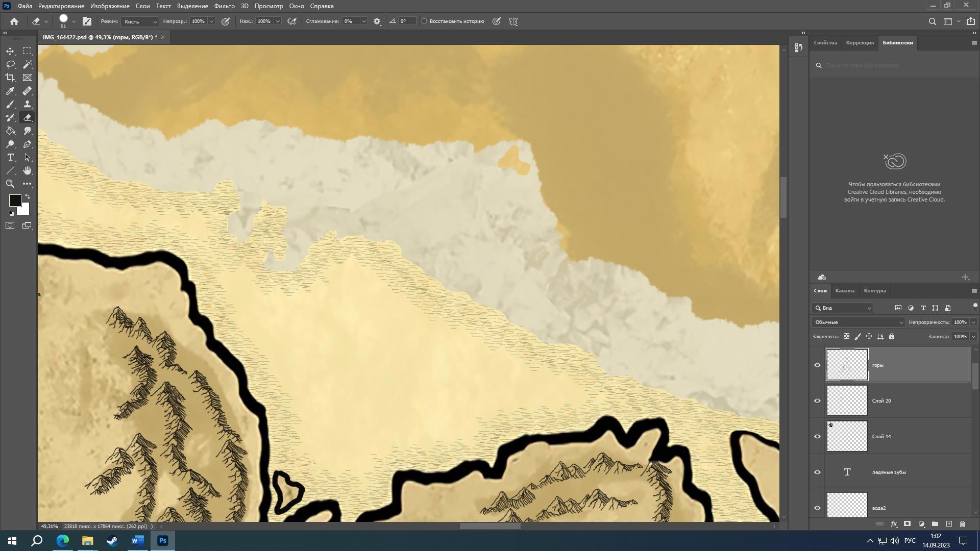Enable Восстановить историю checkbox
This screenshot has height=551, width=980.
pos(424,21)
